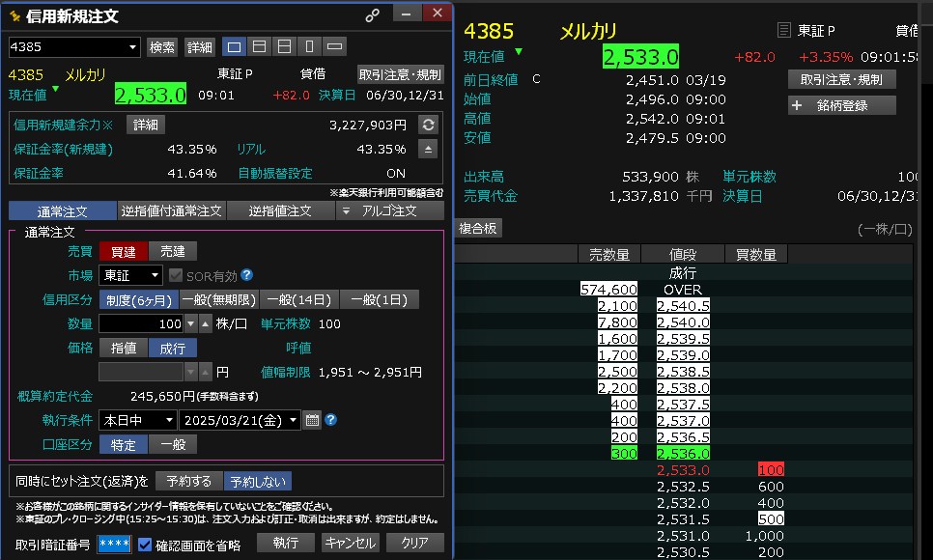Image resolution: width=933 pixels, height=560 pixels.
Task: Click the link chain icon in title bar
Action: point(373,14)
